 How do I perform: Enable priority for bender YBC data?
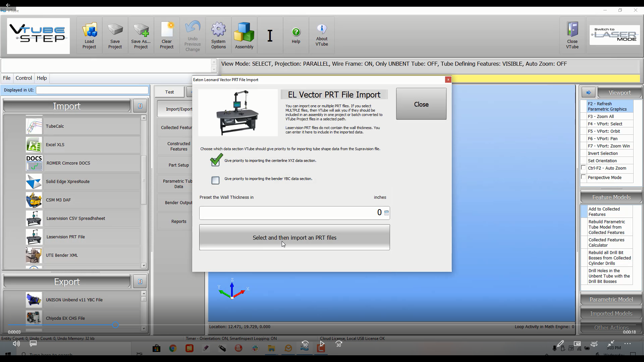click(215, 180)
